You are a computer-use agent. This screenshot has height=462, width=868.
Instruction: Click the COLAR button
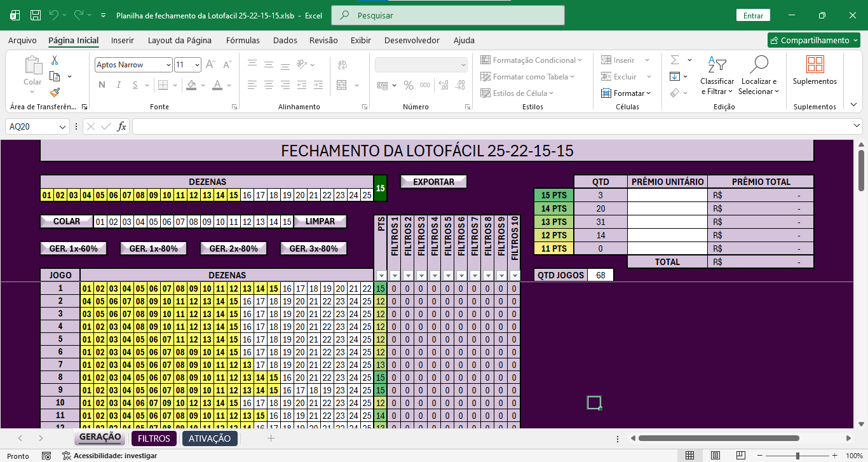point(67,221)
